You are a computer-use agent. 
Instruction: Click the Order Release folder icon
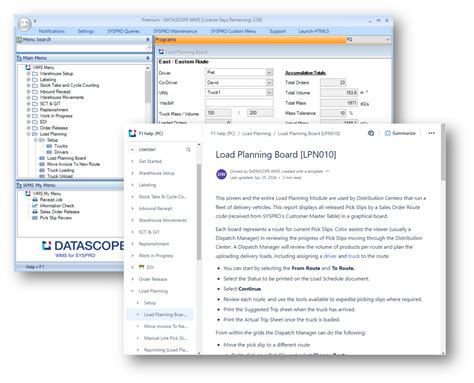pyautogui.click(x=35, y=128)
